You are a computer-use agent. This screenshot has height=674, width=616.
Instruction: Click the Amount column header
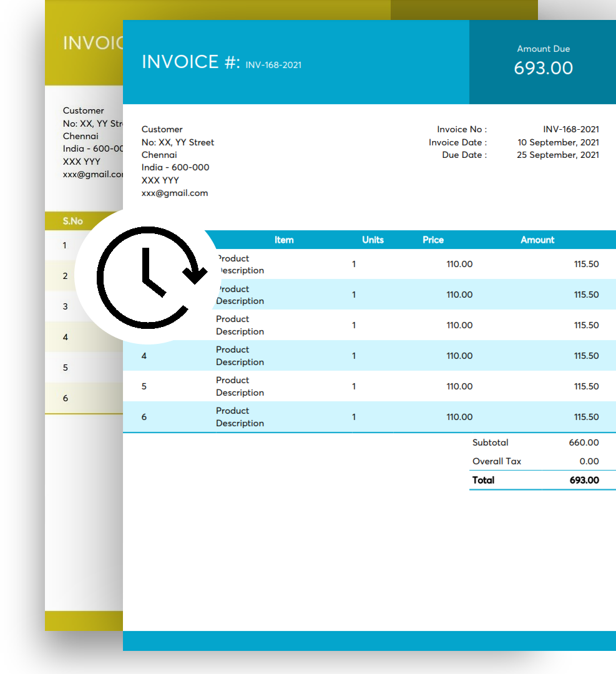tap(537, 240)
